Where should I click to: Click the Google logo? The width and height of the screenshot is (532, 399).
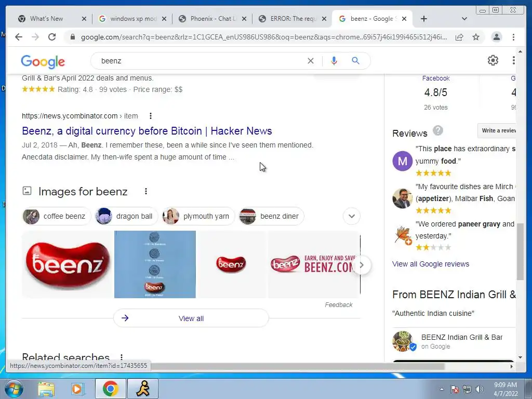[43, 62]
